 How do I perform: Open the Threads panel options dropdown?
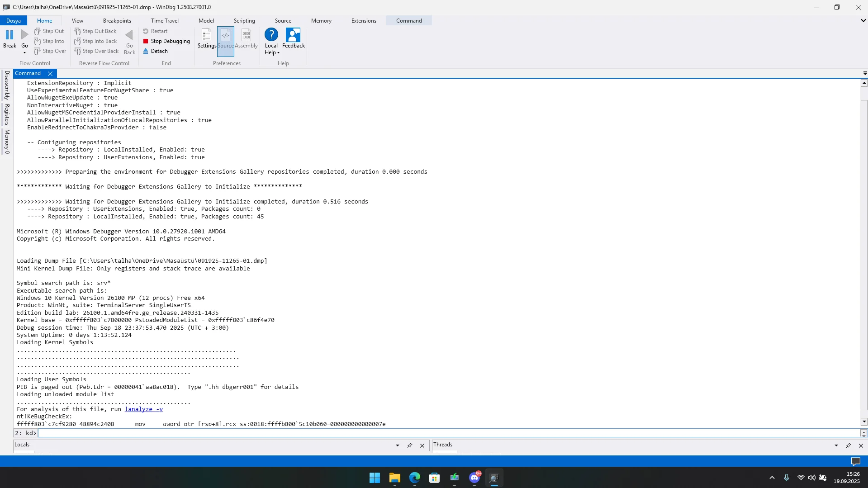[836, 445]
